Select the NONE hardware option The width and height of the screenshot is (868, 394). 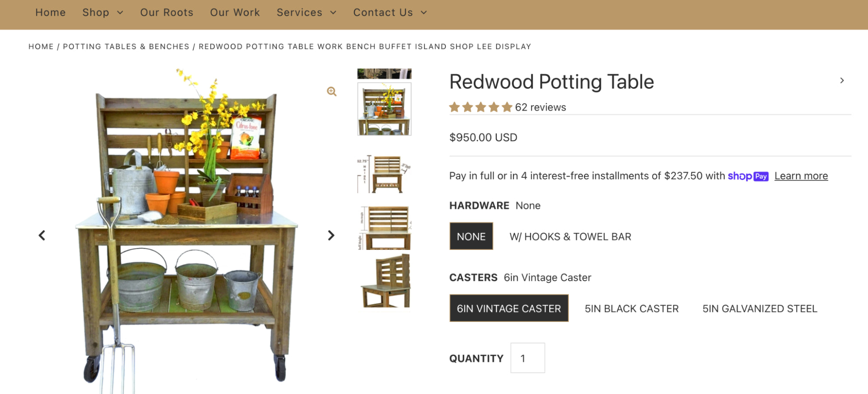click(x=471, y=236)
